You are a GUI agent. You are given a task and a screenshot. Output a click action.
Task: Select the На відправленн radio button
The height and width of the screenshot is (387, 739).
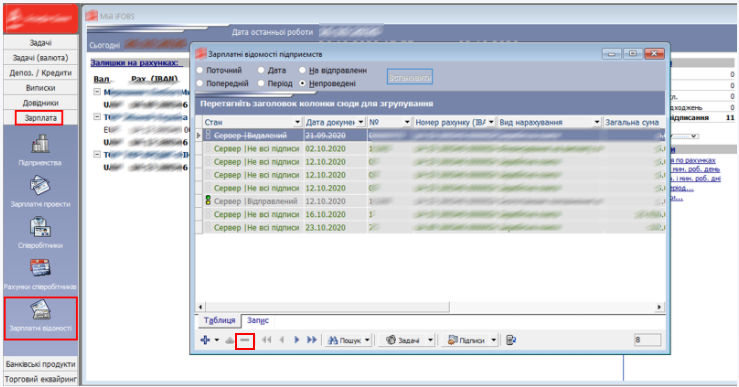(303, 70)
